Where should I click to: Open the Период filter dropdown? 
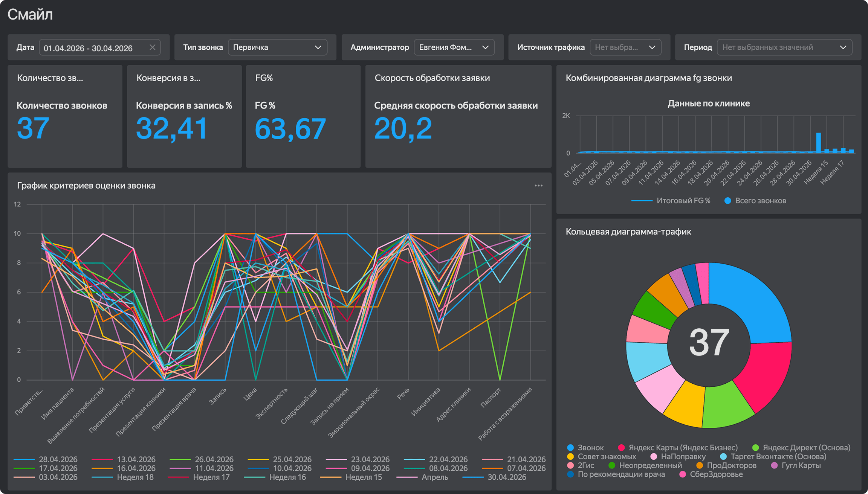coord(784,47)
